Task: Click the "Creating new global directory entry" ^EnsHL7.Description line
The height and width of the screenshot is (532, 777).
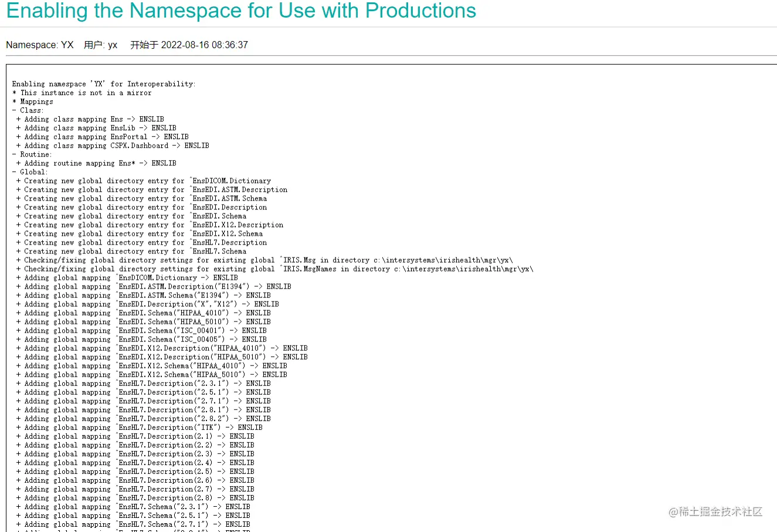Action: click(141, 242)
